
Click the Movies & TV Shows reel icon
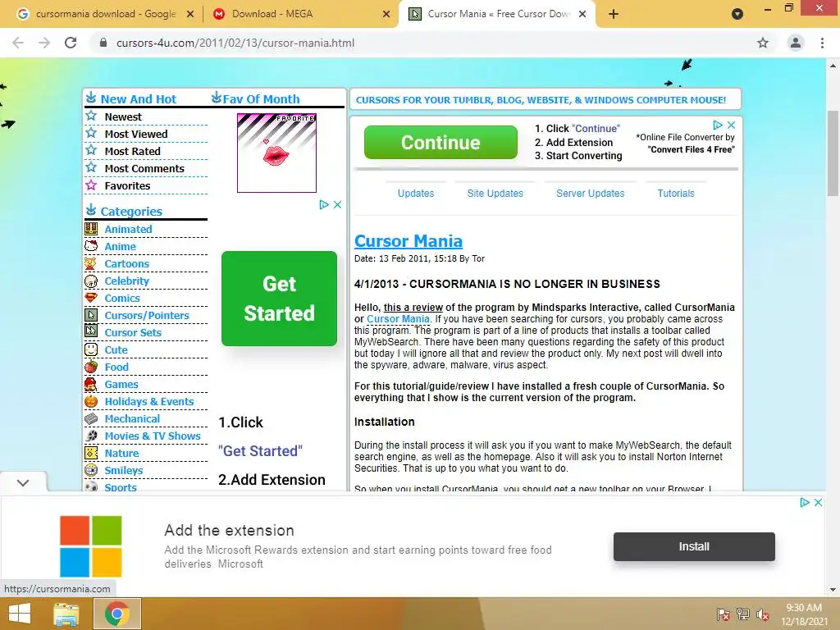click(91, 436)
